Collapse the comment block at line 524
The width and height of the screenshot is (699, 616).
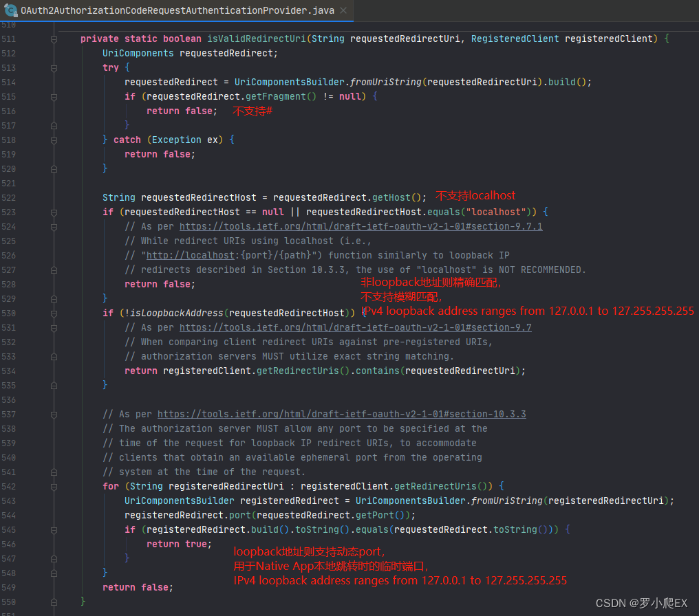click(x=54, y=227)
